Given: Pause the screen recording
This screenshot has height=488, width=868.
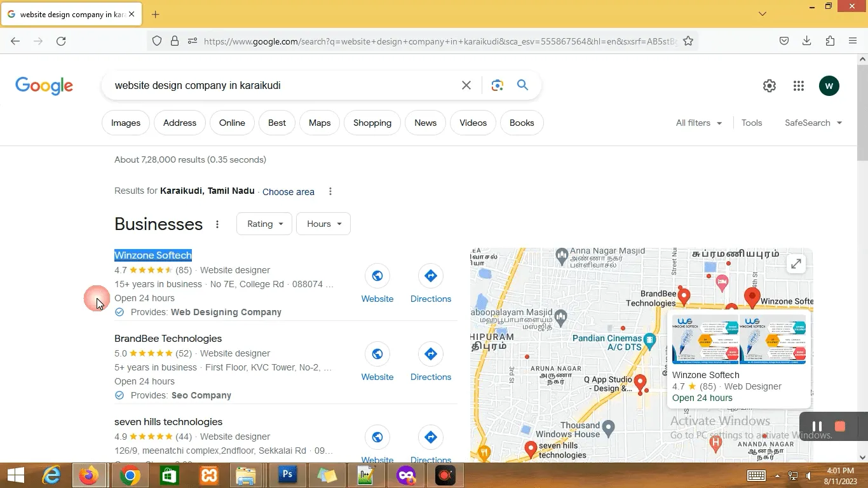Looking at the screenshot, I should click(817, 427).
